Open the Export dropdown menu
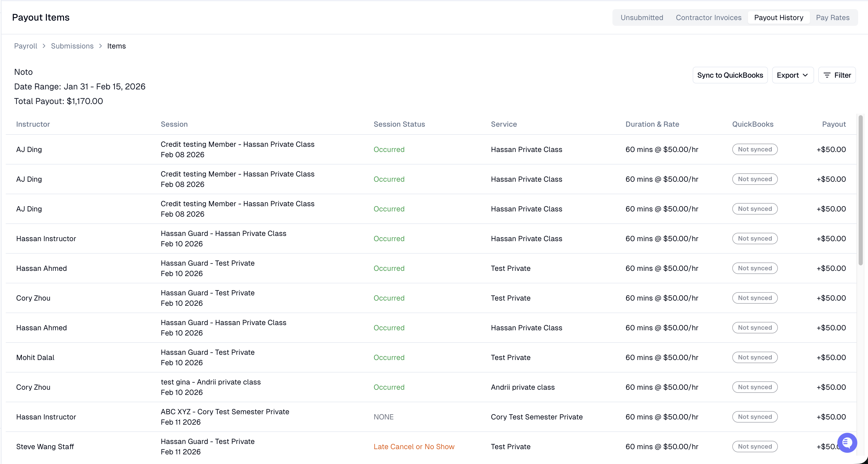Image resolution: width=868 pixels, height=464 pixels. click(x=792, y=75)
